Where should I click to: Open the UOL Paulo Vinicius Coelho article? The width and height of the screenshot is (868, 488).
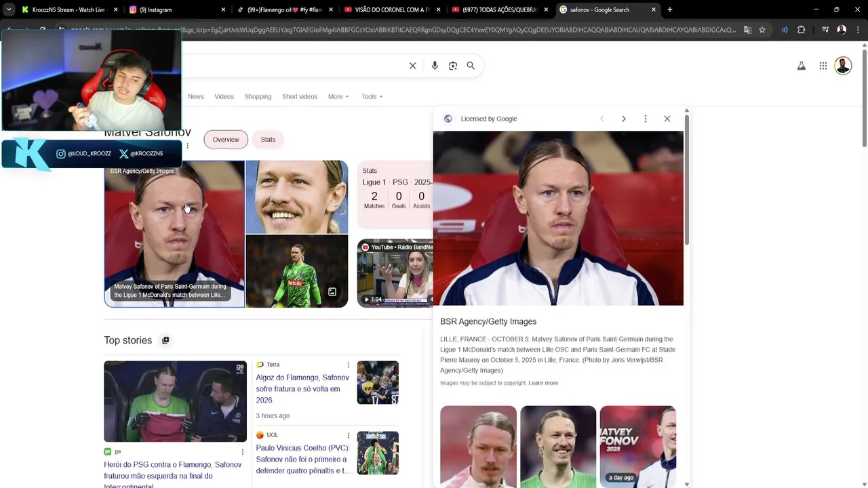(302, 460)
